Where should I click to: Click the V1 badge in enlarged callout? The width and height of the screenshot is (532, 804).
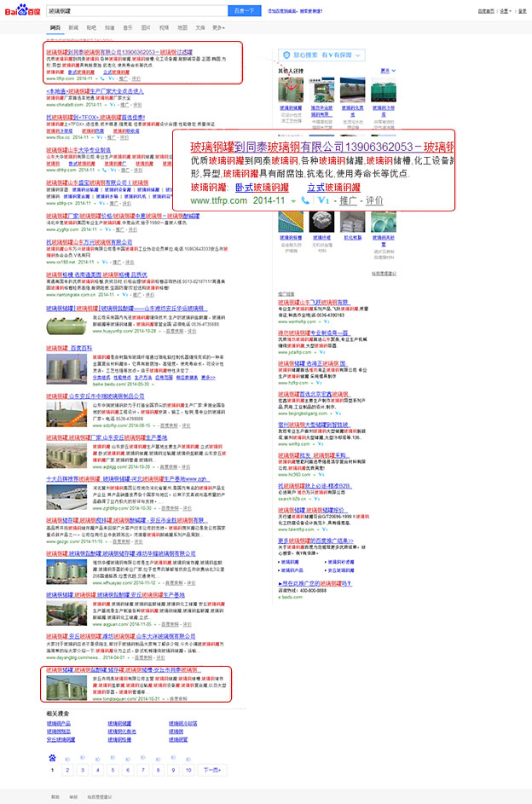pos(323,200)
